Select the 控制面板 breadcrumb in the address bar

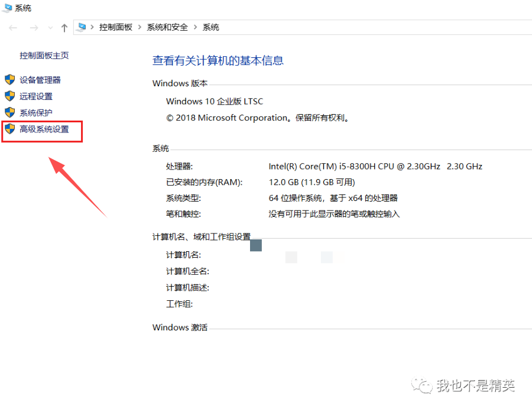point(116,27)
